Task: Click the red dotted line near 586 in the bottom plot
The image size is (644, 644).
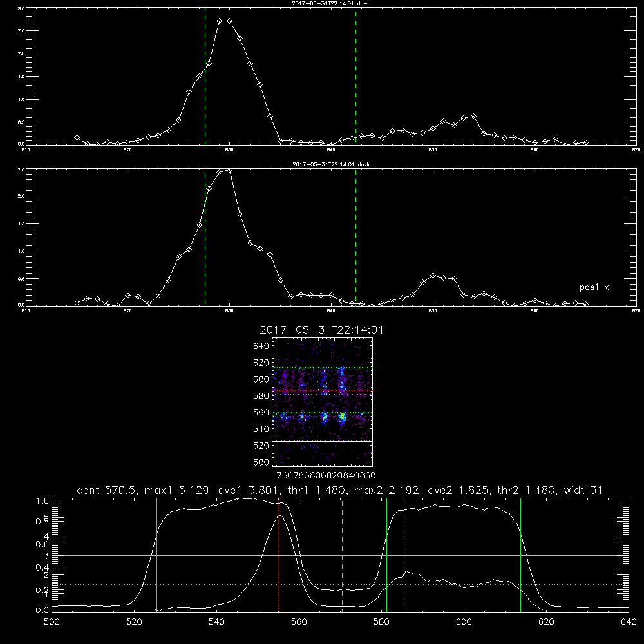Action: coord(406,555)
